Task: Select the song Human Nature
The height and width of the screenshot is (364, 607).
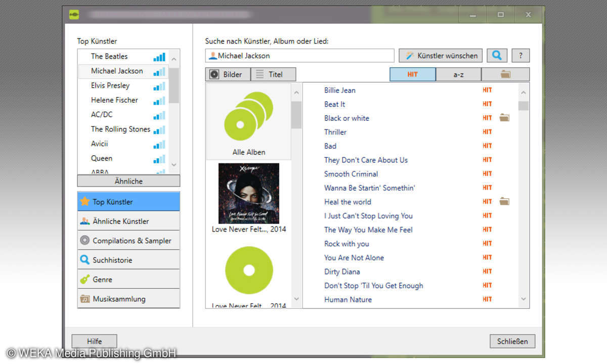Action: [348, 299]
